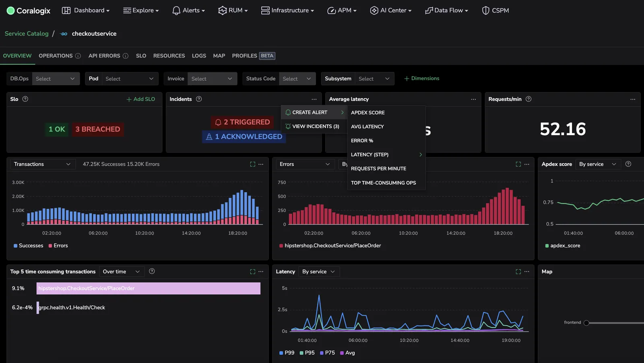Open the Explore menu

click(141, 10)
